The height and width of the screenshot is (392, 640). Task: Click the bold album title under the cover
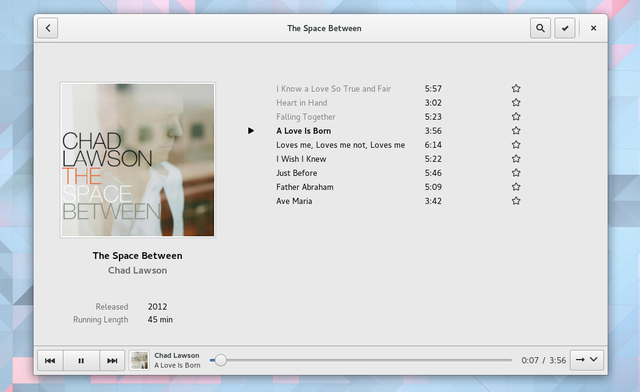pyautogui.click(x=138, y=256)
